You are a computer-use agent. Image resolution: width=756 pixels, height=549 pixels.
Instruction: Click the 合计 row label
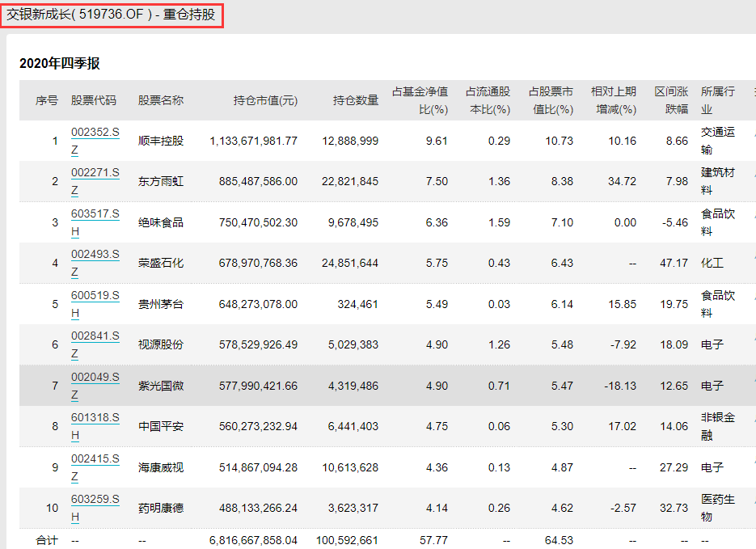tap(47, 540)
